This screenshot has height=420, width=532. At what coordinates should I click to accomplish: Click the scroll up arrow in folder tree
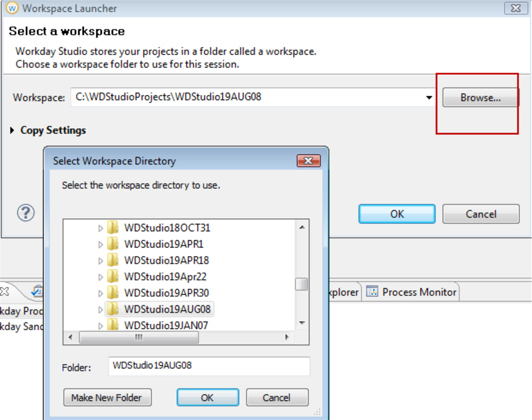click(x=302, y=227)
